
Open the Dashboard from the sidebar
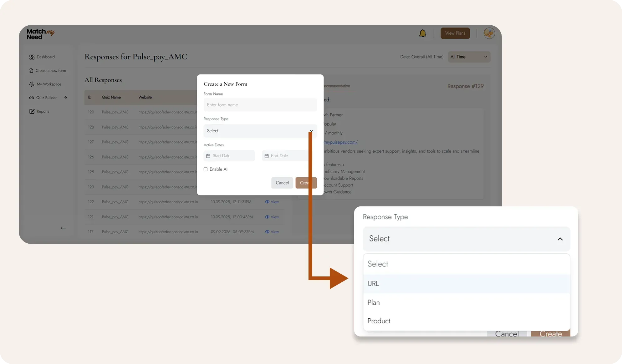click(46, 57)
